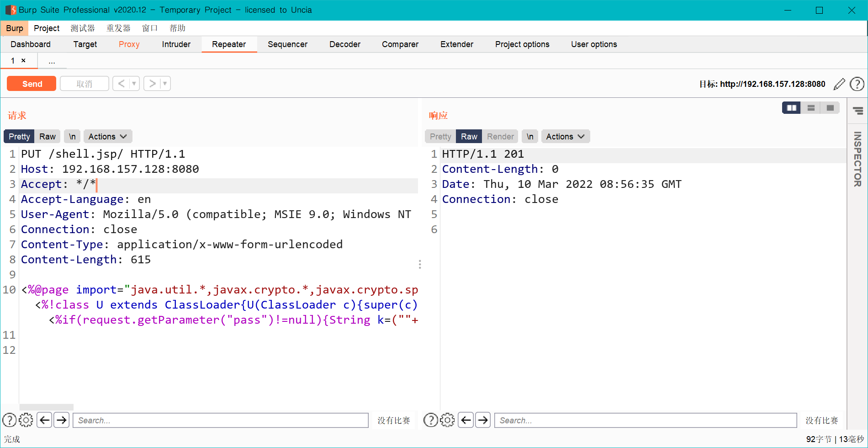Switch to Decoder tab
This screenshot has height=448, width=868.
click(345, 44)
